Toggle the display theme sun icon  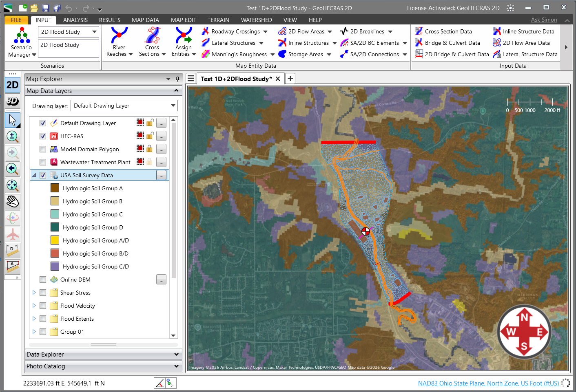point(510,8)
